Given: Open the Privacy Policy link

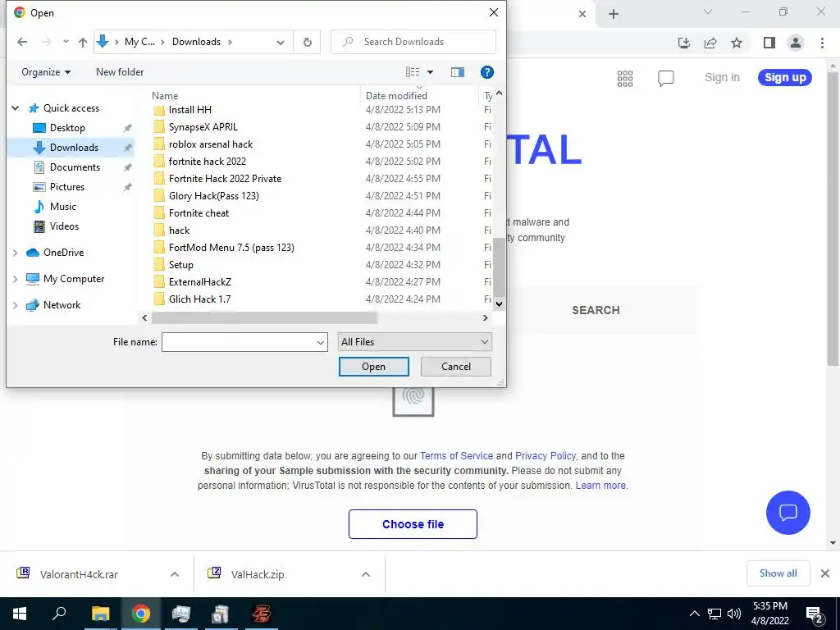Looking at the screenshot, I should coord(546,456).
